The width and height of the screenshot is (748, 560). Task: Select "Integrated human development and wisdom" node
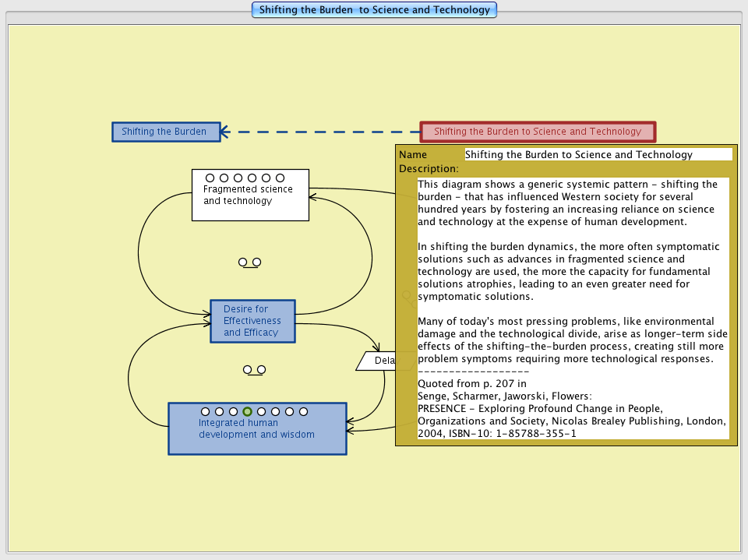point(257,435)
